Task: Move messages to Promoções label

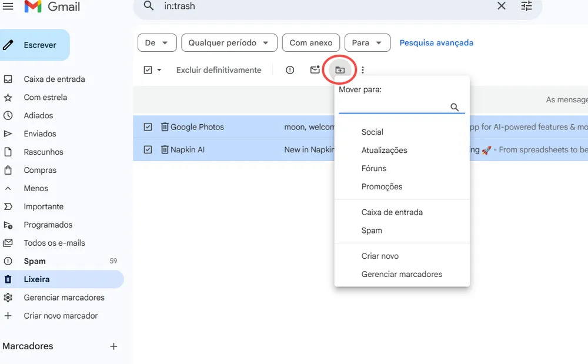Action: (381, 186)
